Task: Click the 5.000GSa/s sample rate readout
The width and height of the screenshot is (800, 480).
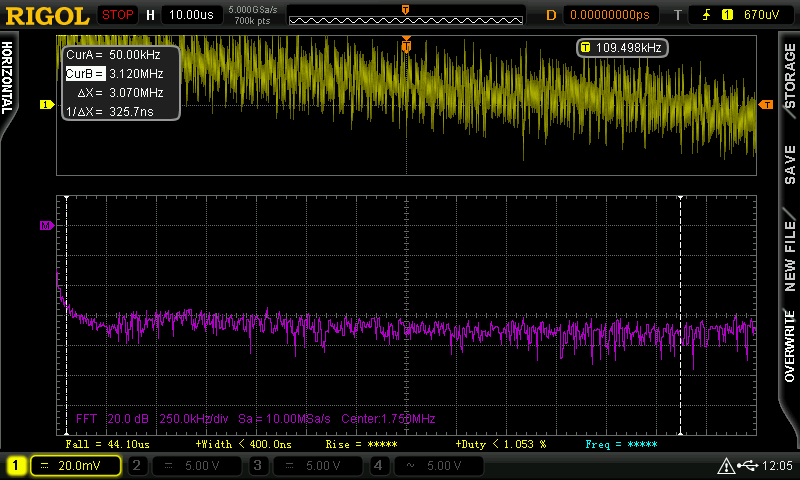Action: 253,10
